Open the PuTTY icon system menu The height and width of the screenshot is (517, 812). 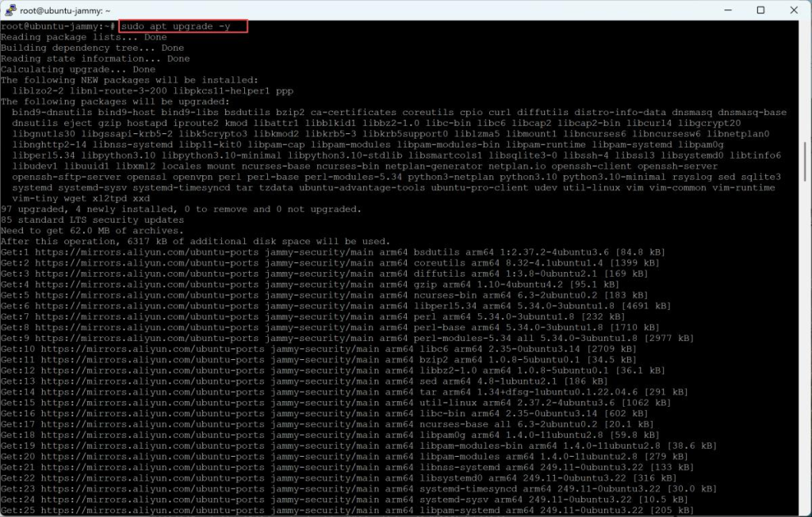(x=10, y=10)
